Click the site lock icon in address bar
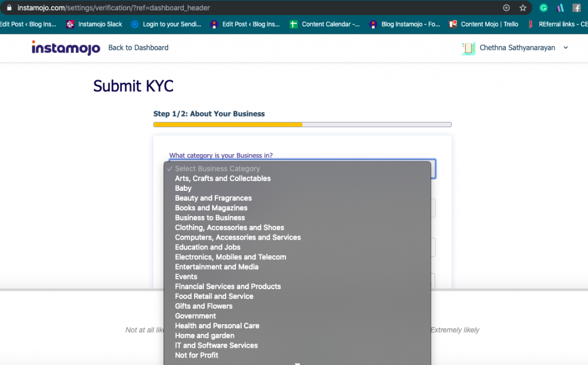 [x=9, y=8]
